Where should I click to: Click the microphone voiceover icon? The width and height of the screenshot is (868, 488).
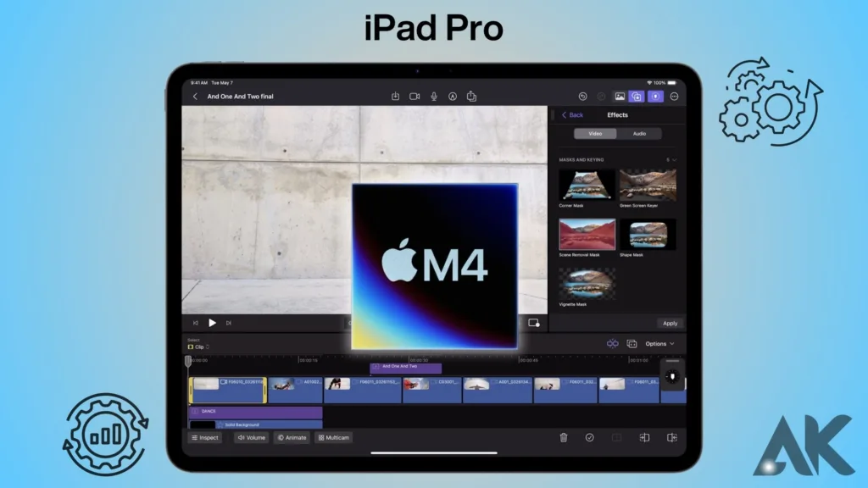coord(434,97)
